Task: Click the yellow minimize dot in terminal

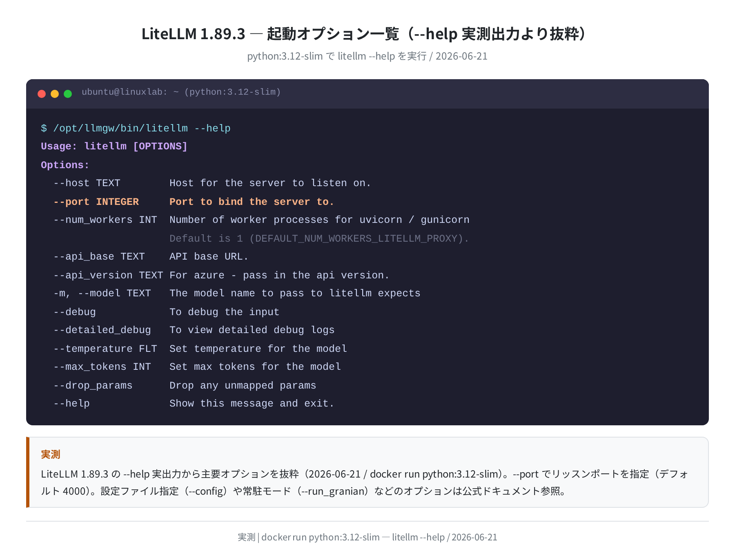Action: (55, 94)
